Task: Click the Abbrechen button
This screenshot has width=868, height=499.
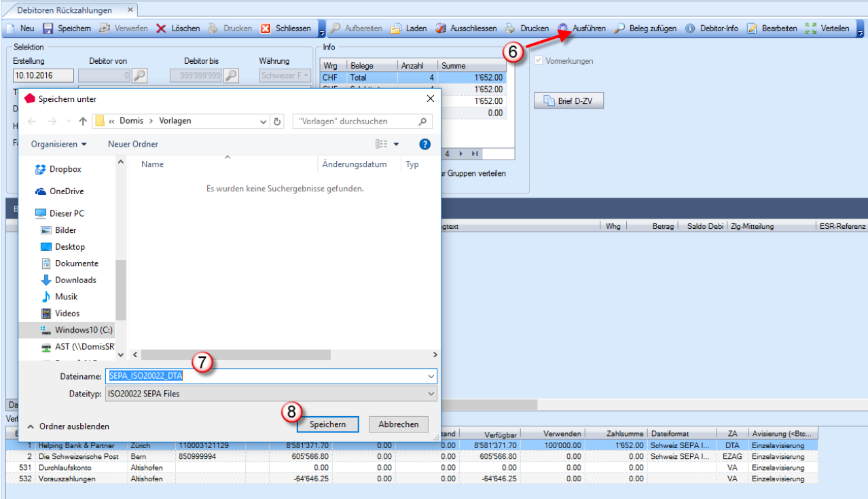Action: tap(399, 424)
